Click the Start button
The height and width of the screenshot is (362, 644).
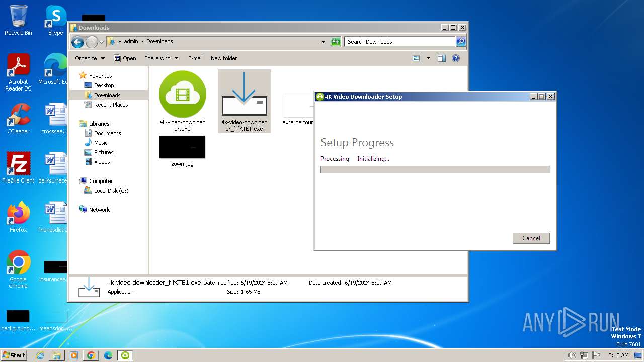point(14,355)
